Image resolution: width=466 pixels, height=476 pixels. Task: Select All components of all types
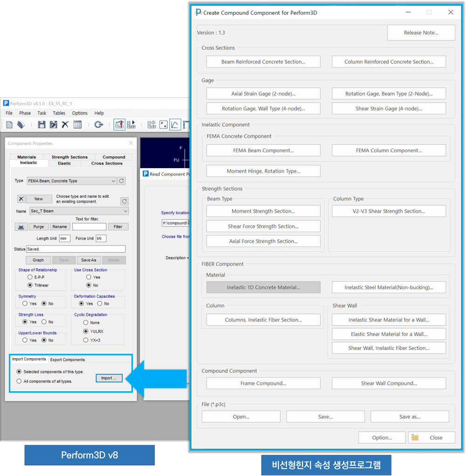click(x=19, y=381)
